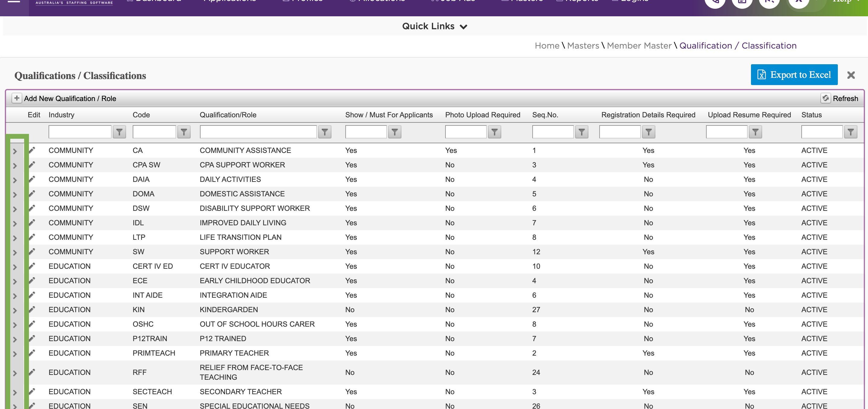Open filter menu for Upload Resume Required
The height and width of the screenshot is (409, 868).
coord(756,132)
